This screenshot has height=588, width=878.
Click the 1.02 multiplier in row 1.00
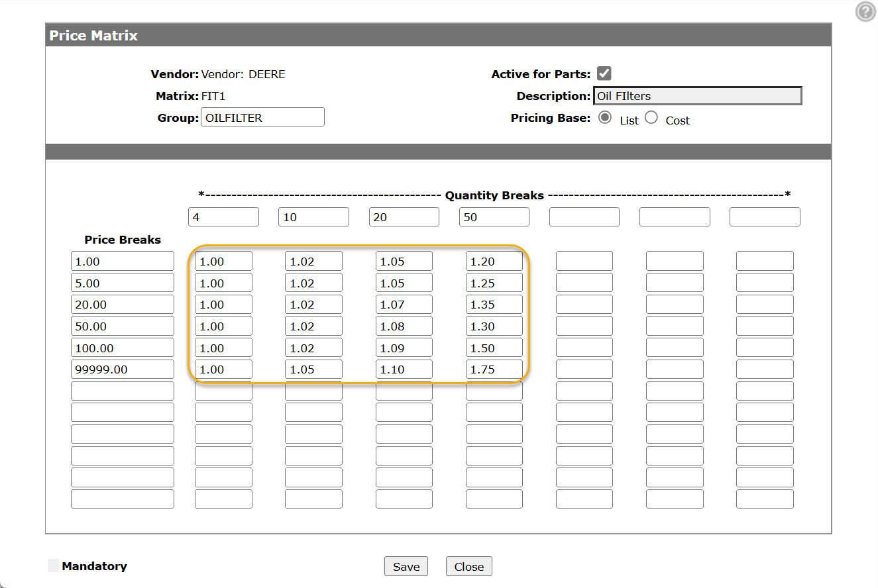tap(314, 261)
